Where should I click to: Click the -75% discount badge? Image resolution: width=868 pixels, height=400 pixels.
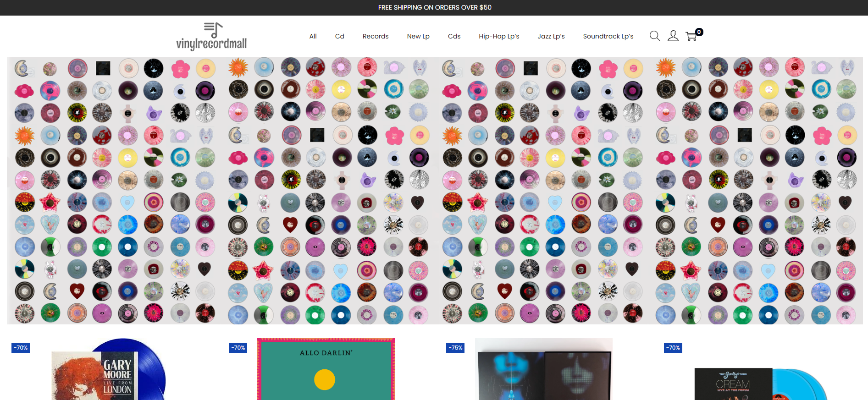click(455, 348)
